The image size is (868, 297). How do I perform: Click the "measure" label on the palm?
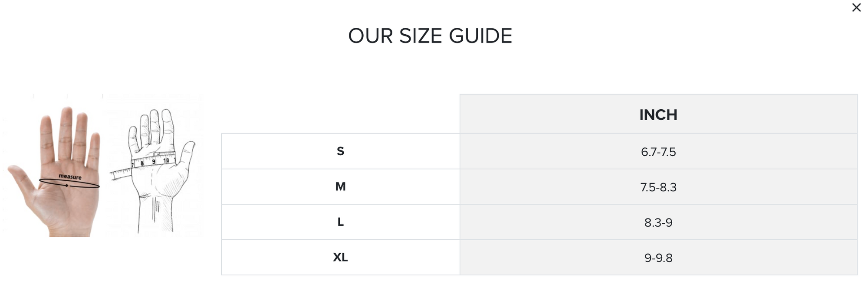(70, 177)
